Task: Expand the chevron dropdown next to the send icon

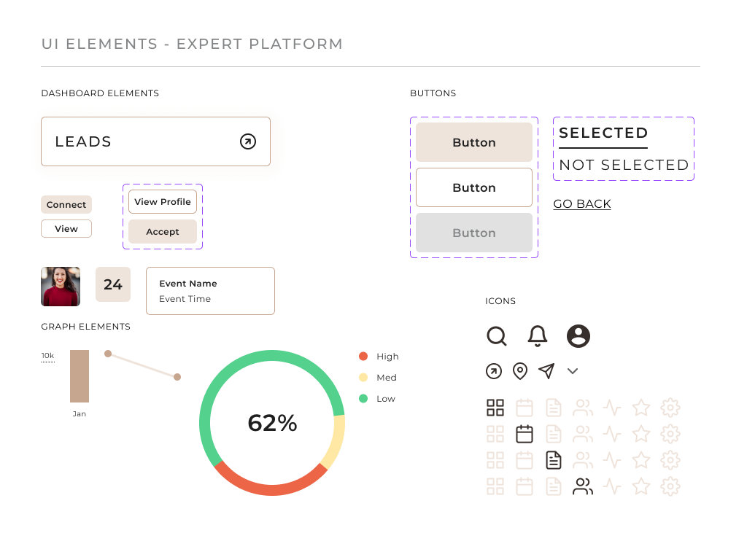Action: [x=573, y=371]
